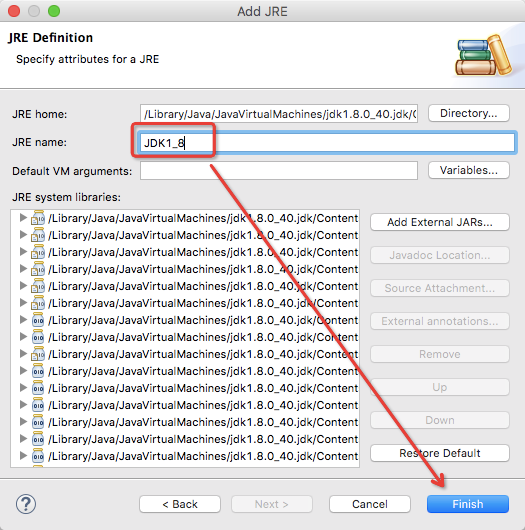Click the Up button
The height and width of the screenshot is (530, 525).
pos(439,387)
